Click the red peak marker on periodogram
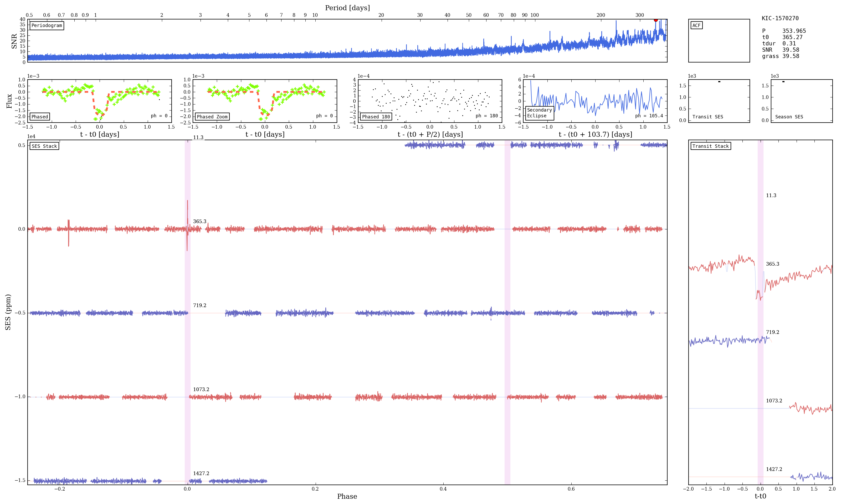841x504 pixels. (x=655, y=20)
